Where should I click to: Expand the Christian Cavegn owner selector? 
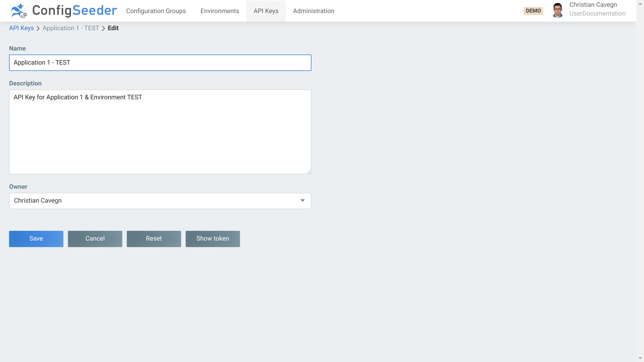[x=160, y=201]
